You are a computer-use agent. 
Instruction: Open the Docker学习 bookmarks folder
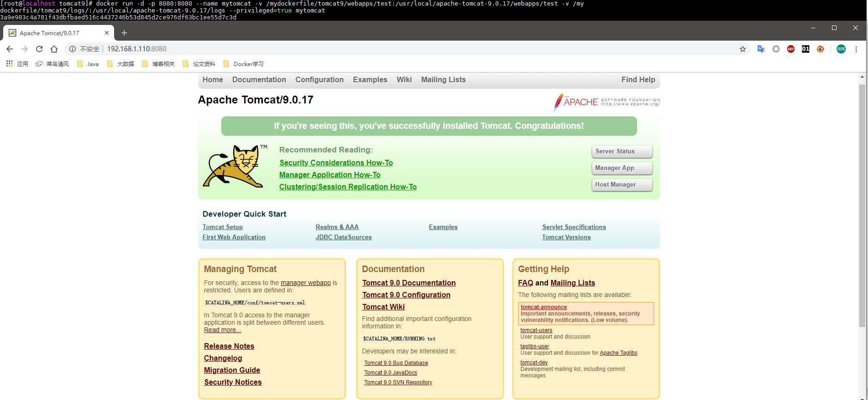coord(243,64)
